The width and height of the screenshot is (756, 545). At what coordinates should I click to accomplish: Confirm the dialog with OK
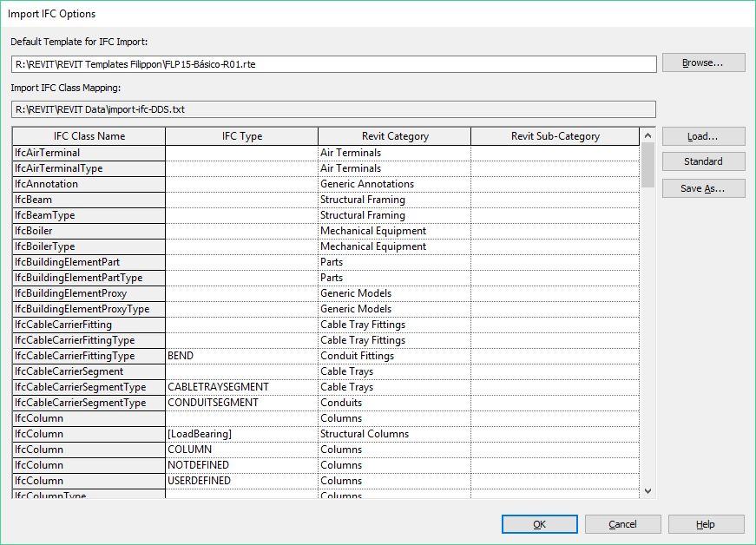539,524
